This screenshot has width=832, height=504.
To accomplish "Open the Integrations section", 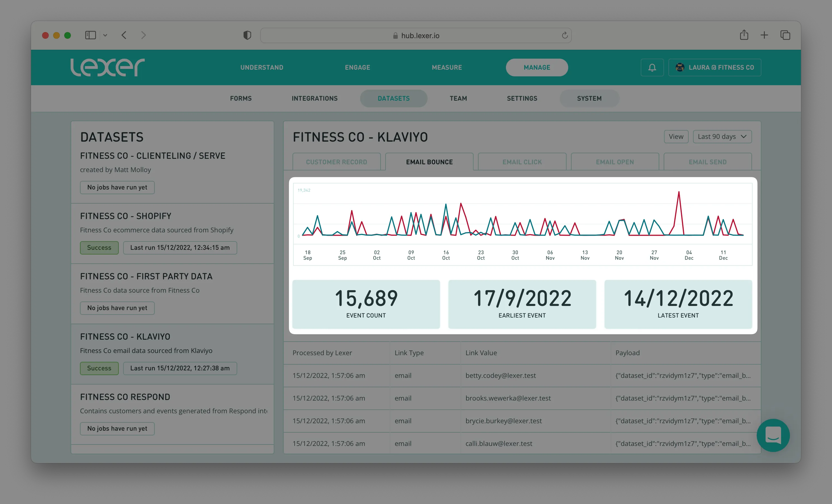I will click(x=314, y=98).
